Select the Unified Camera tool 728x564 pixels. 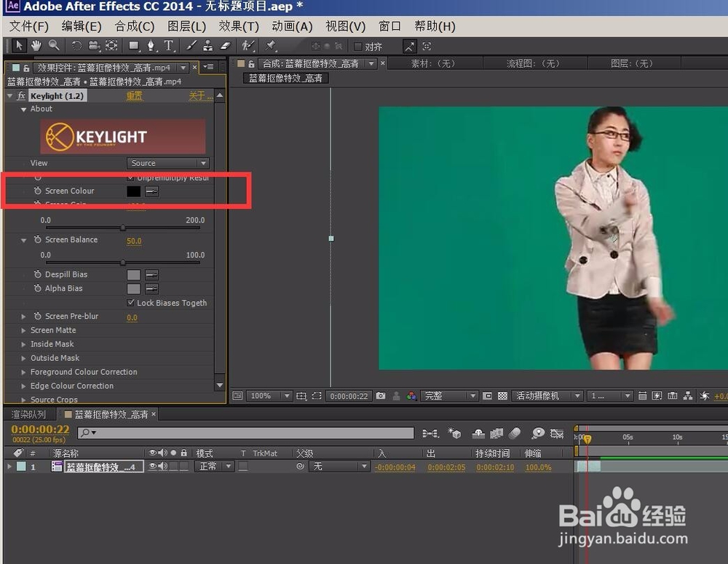click(x=94, y=46)
